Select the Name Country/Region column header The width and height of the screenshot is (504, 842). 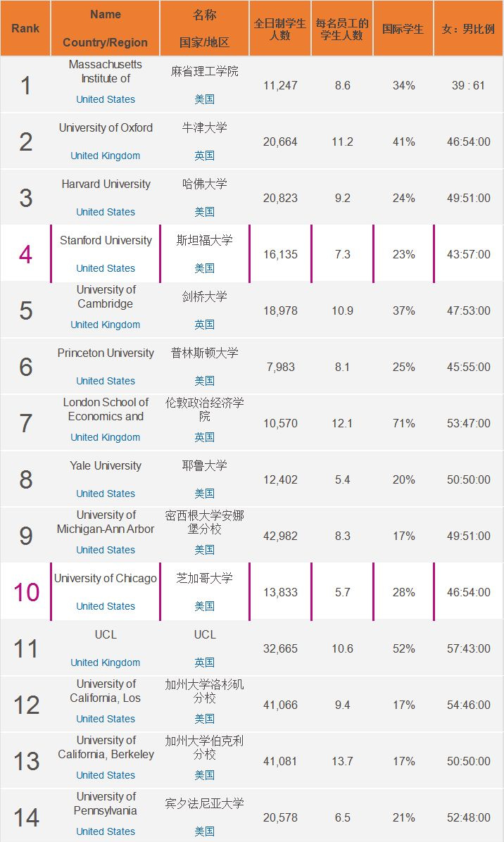pos(106,28)
